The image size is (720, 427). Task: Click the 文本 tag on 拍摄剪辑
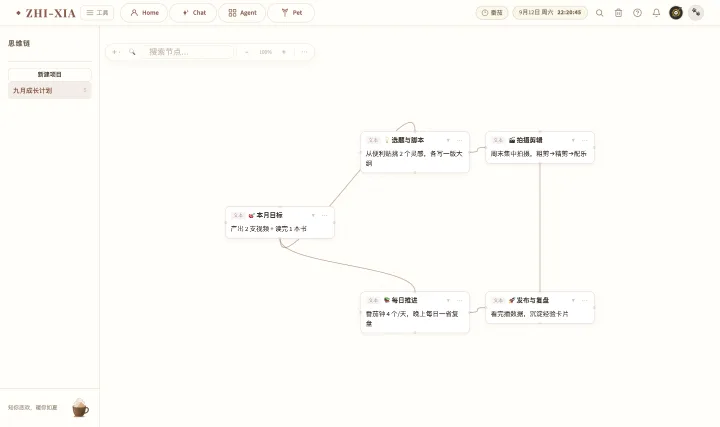(x=498, y=140)
